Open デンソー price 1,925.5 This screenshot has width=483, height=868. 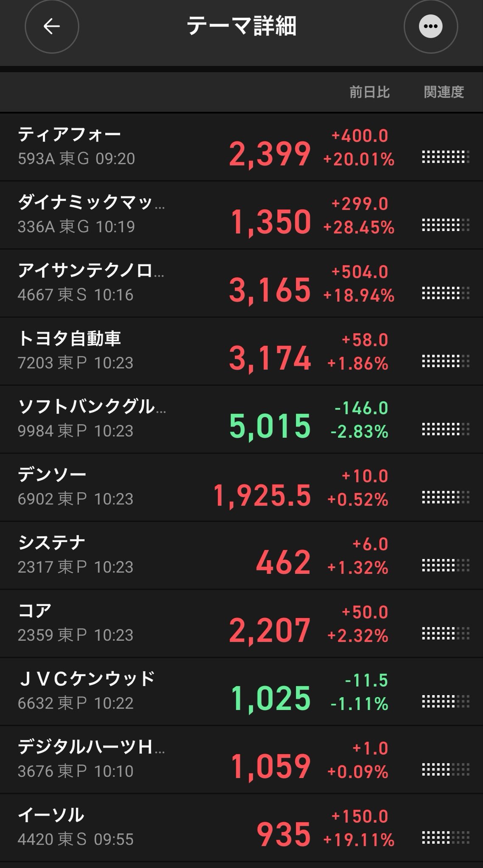tap(262, 495)
